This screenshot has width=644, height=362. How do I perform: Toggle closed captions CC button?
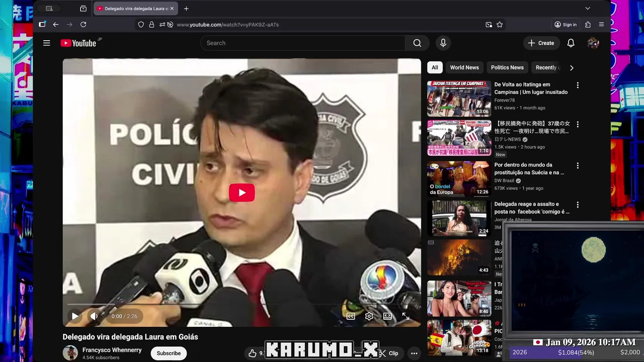point(351,316)
